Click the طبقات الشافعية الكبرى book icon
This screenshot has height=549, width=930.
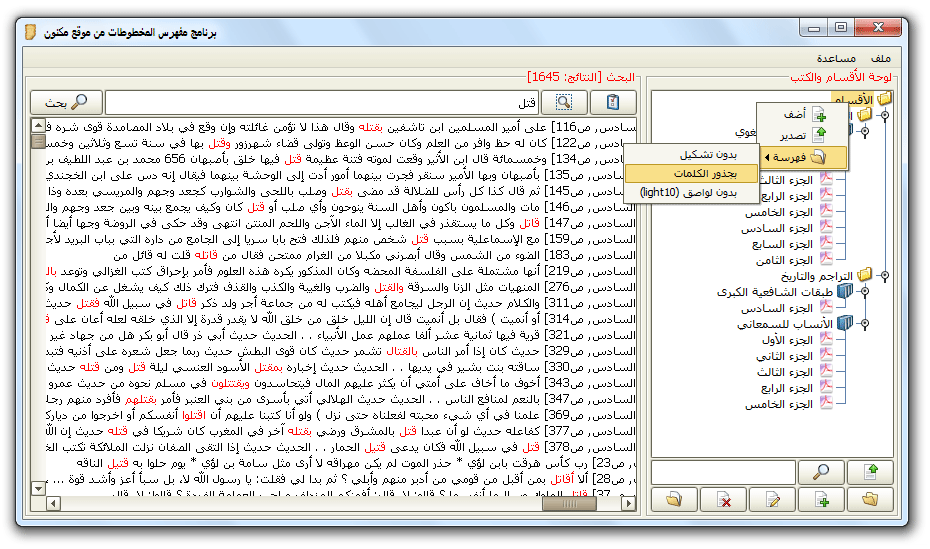click(x=845, y=291)
